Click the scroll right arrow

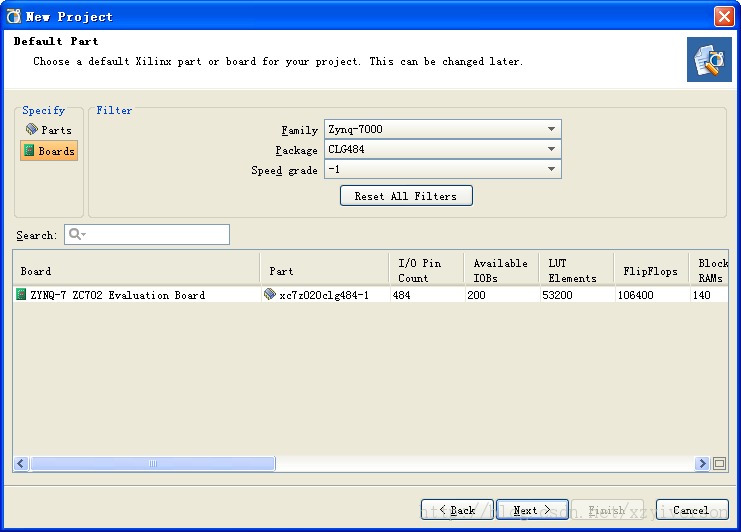tap(703, 464)
